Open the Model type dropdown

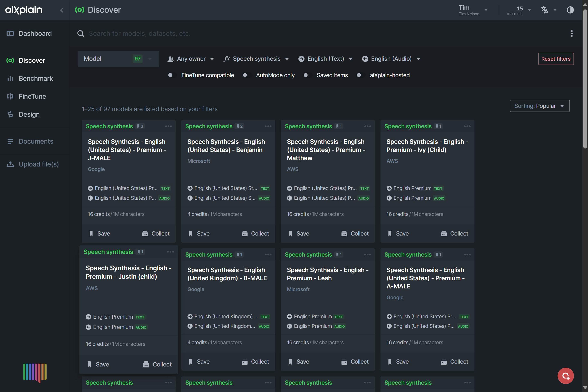(118, 59)
